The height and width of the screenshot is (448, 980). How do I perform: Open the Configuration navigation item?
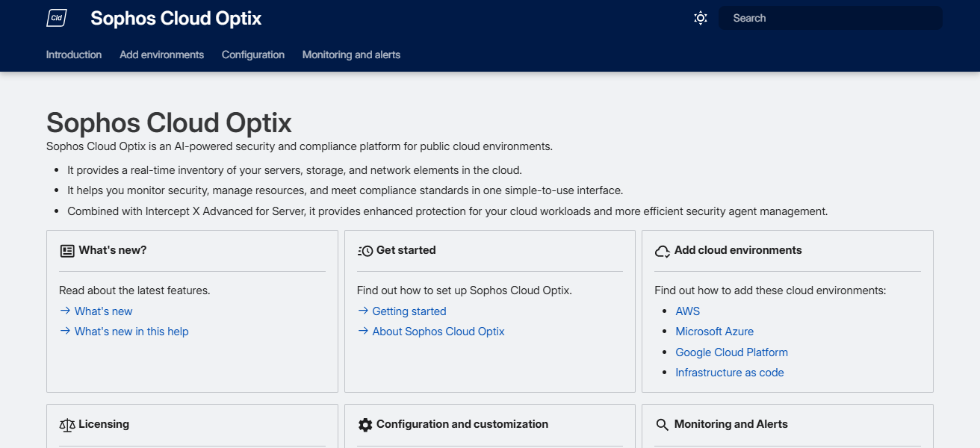point(252,55)
